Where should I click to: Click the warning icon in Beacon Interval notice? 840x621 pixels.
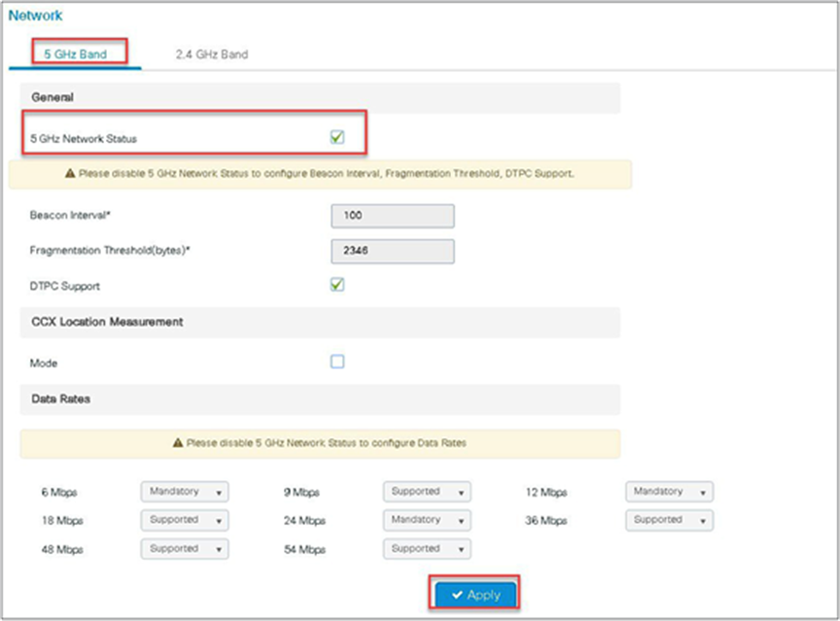pos(70,173)
